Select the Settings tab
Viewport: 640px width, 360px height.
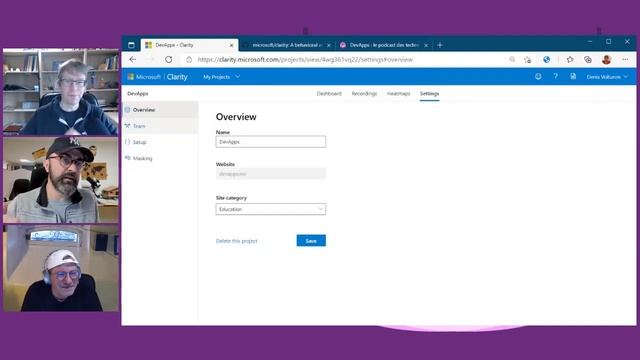(429, 93)
